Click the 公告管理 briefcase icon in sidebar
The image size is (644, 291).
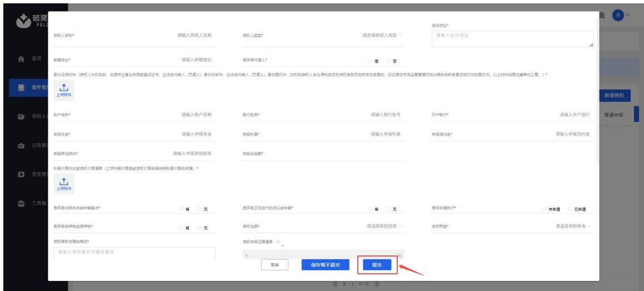[21, 146]
